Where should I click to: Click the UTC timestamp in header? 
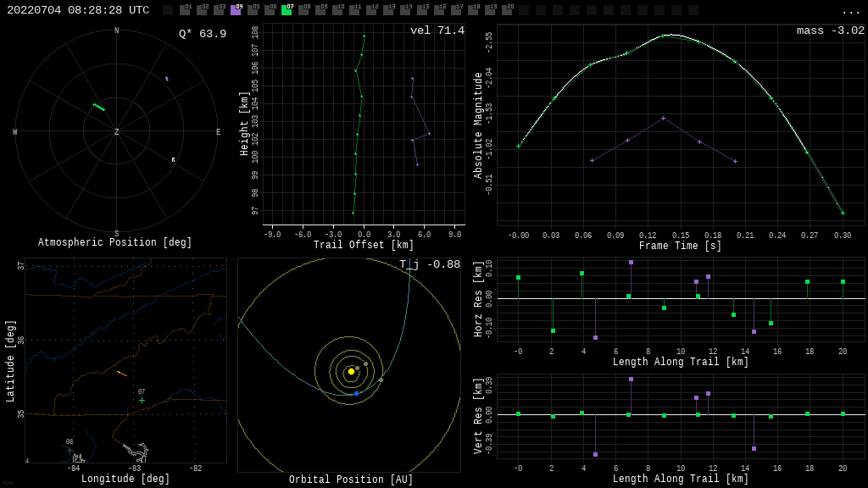[78, 10]
